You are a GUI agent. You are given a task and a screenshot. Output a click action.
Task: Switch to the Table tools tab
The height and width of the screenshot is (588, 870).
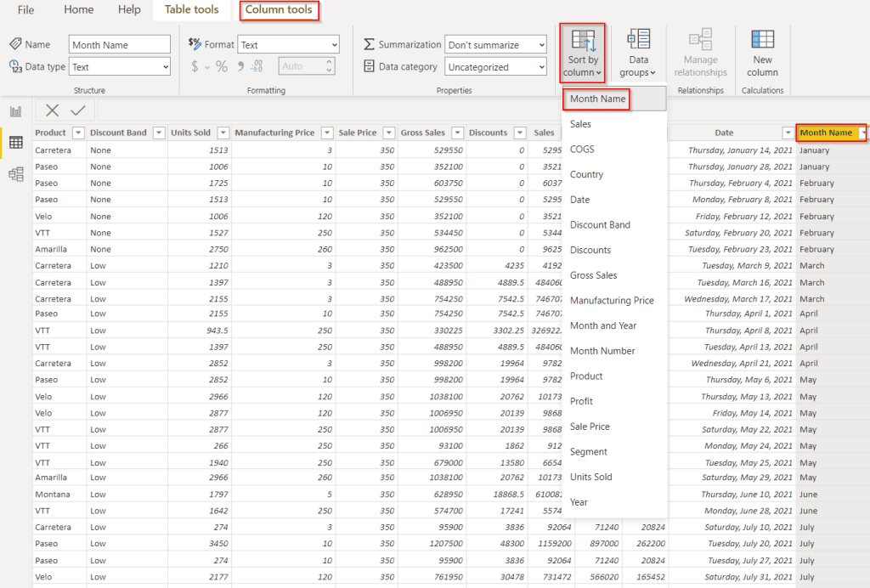tap(191, 9)
